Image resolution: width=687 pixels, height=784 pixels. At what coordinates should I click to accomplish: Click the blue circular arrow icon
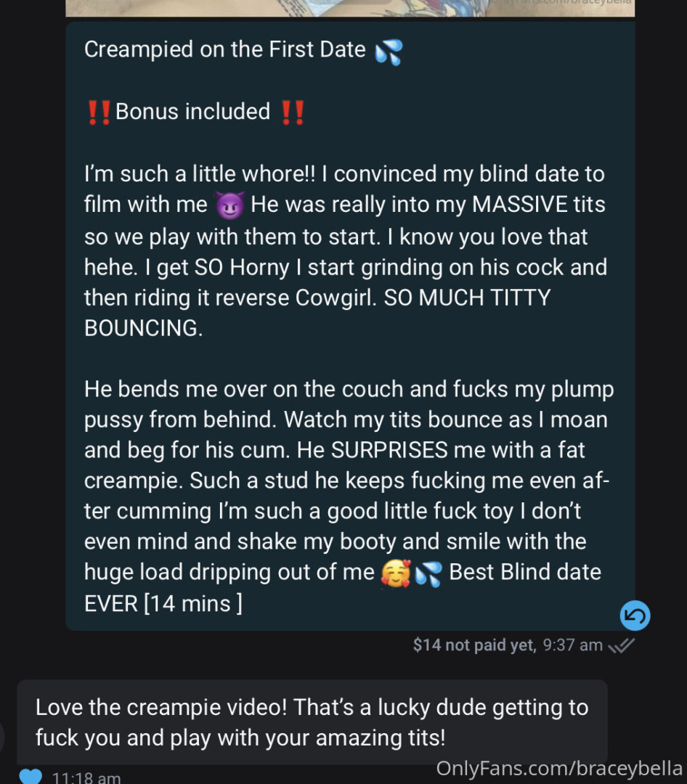[635, 616]
